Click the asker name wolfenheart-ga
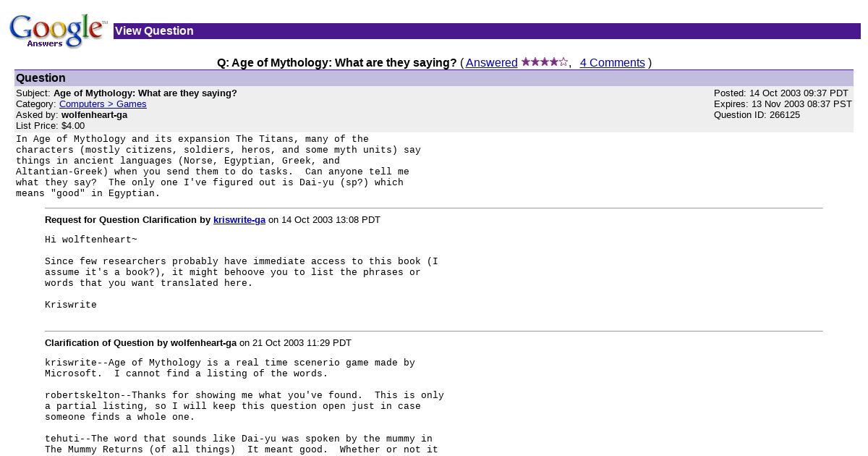Viewport: 868px width, 456px height. 94,115
